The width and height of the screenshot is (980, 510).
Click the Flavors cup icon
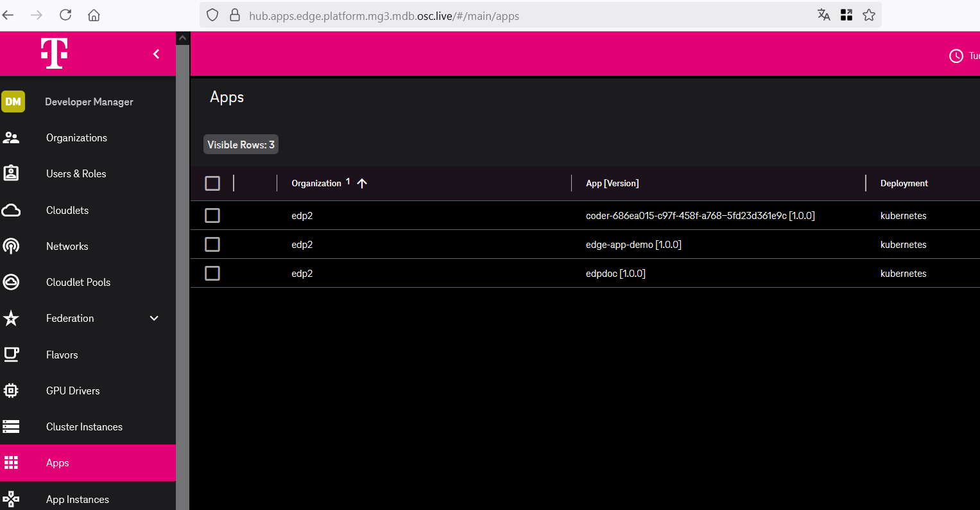coord(12,355)
